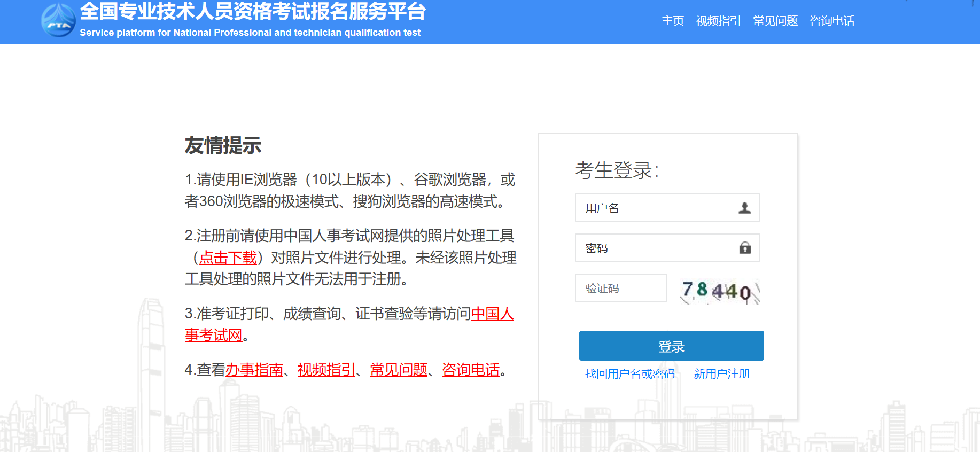Go to 常见问题 in top navigation
The height and width of the screenshot is (452, 980).
click(x=775, y=21)
